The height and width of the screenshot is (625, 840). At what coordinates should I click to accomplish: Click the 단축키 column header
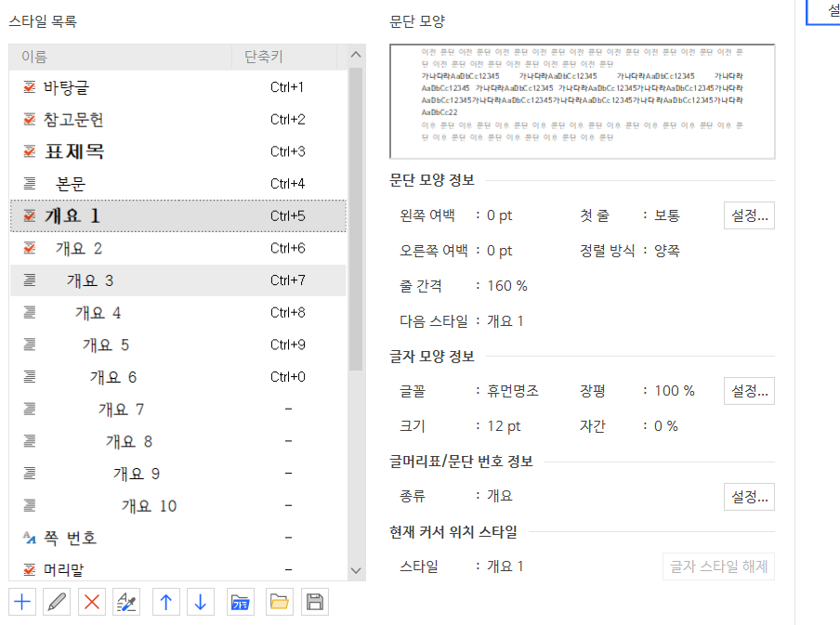[x=263, y=57]
